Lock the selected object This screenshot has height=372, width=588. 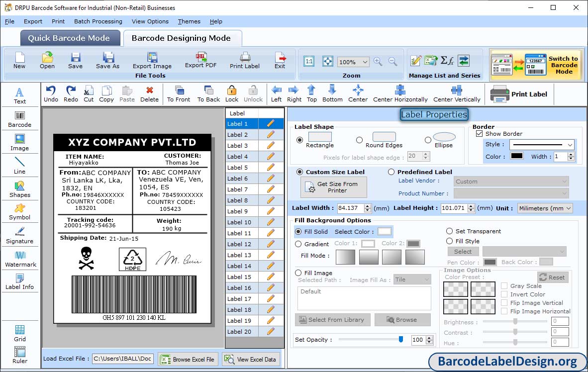232,94
